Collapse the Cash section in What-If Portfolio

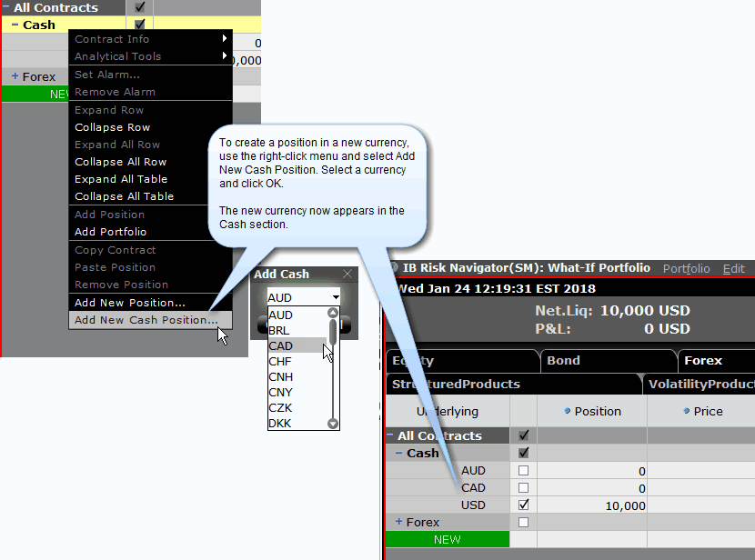pos(398,453)
